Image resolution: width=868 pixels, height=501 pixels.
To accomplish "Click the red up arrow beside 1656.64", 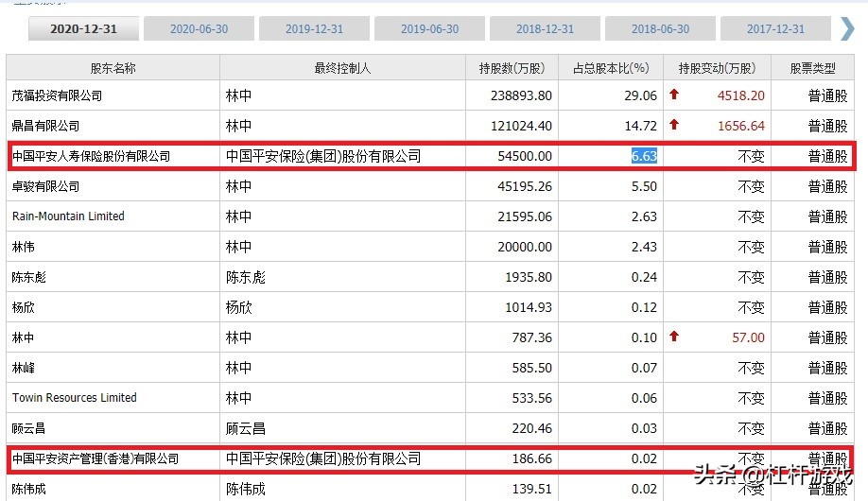I will (x=674, y=125).
